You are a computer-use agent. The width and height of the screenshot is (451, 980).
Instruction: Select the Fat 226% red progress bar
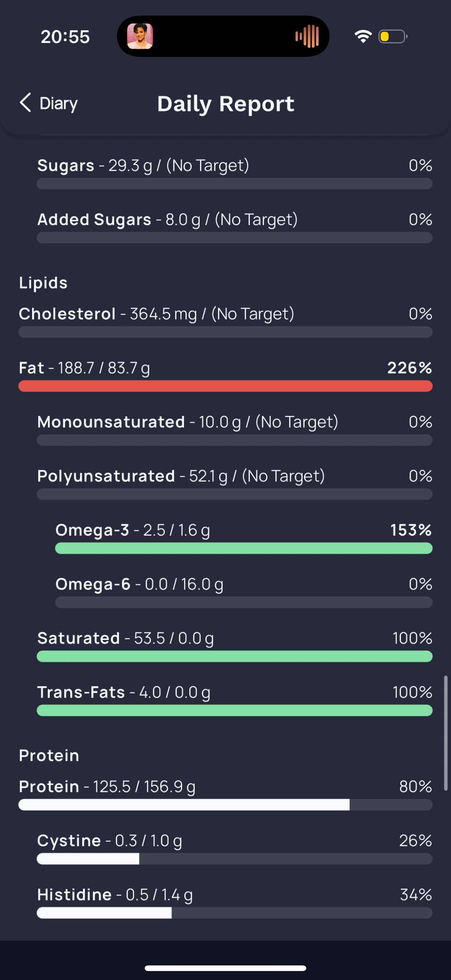pos(225,386)
